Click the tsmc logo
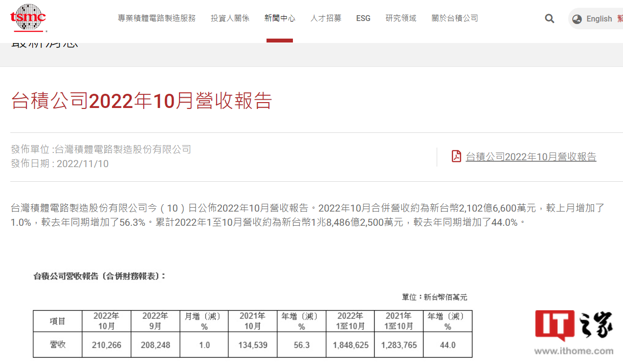The height and width of the screenshot is (364, 623). click(28, 18)
